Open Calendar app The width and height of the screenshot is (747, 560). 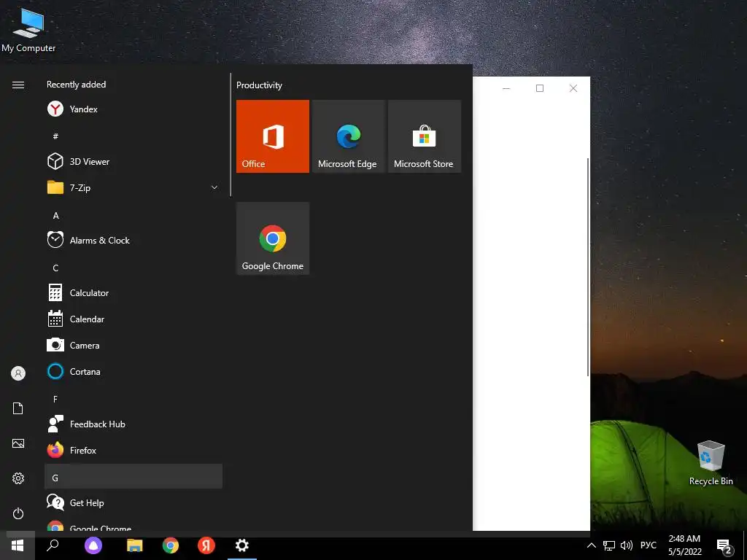[133, 319]
